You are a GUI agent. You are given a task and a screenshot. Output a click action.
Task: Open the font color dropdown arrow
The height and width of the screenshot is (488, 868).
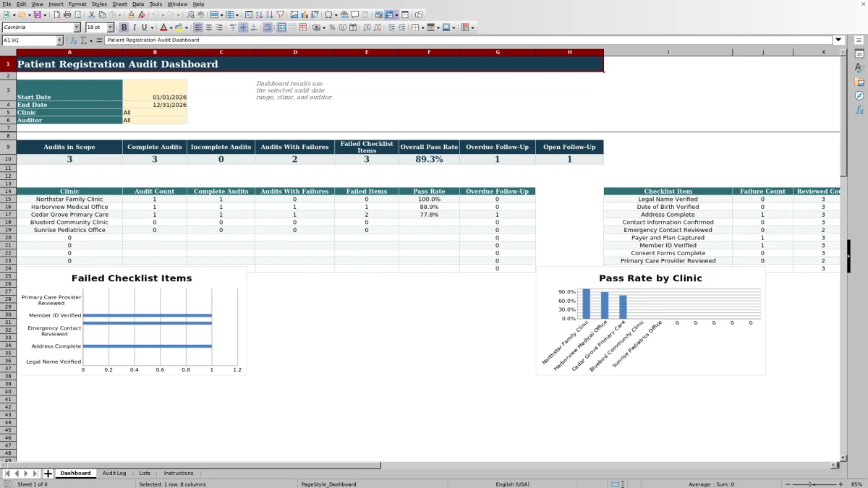[x=171, y=27]
